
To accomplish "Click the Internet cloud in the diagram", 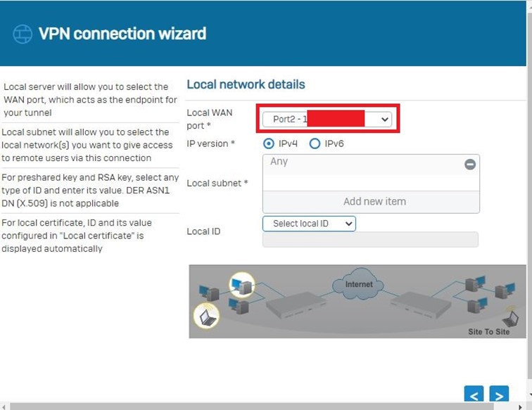I will click(359, 286).
